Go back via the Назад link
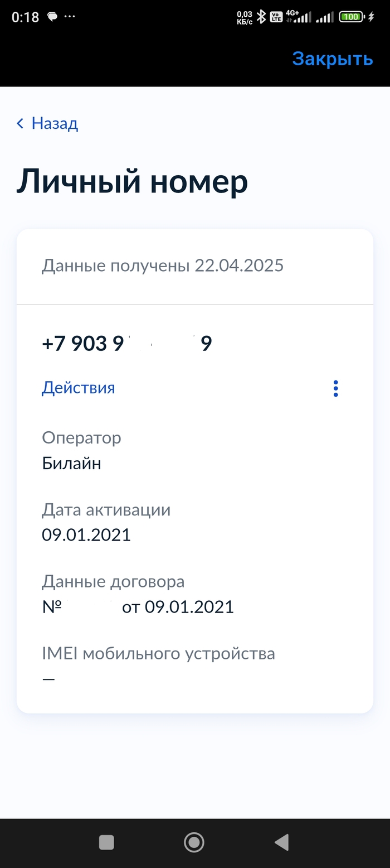The height and width of the screenshot is (868, 390). click(55, 123)
